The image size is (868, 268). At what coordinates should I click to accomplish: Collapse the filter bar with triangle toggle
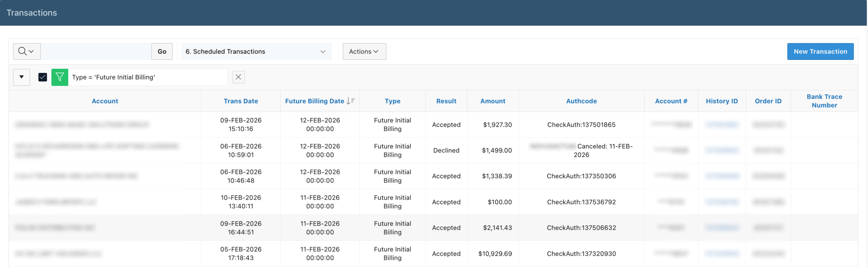(x=21, y=77)
